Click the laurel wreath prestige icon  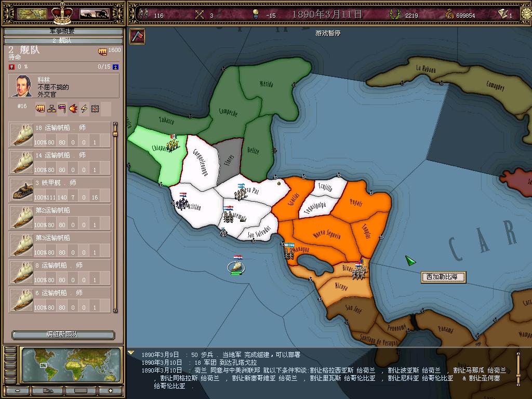[394, 14]
